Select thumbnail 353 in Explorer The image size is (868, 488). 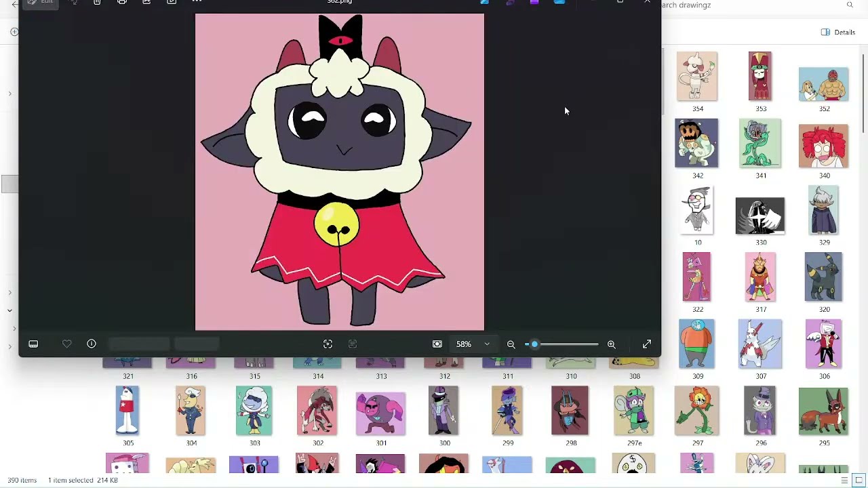tap(760, 76)
